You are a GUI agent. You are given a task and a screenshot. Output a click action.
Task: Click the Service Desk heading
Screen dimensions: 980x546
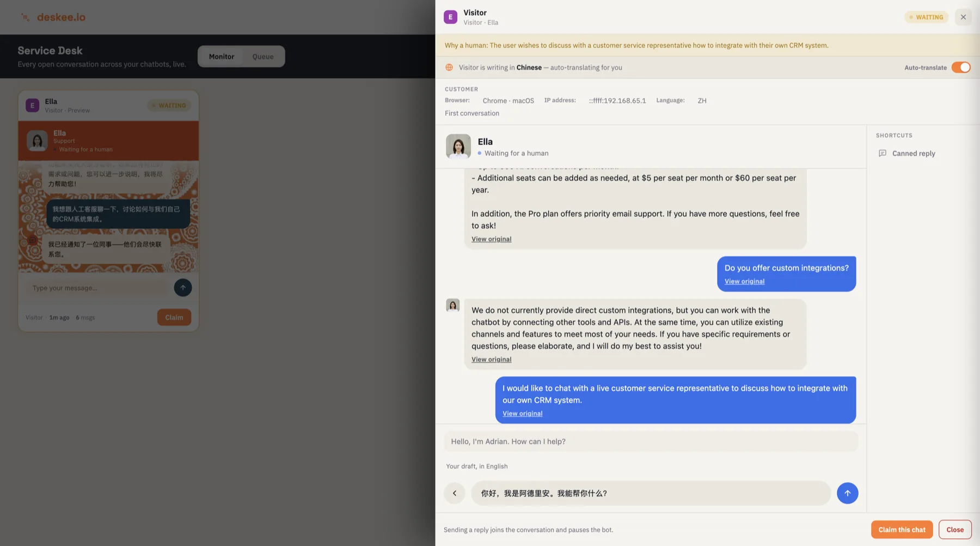50,51
